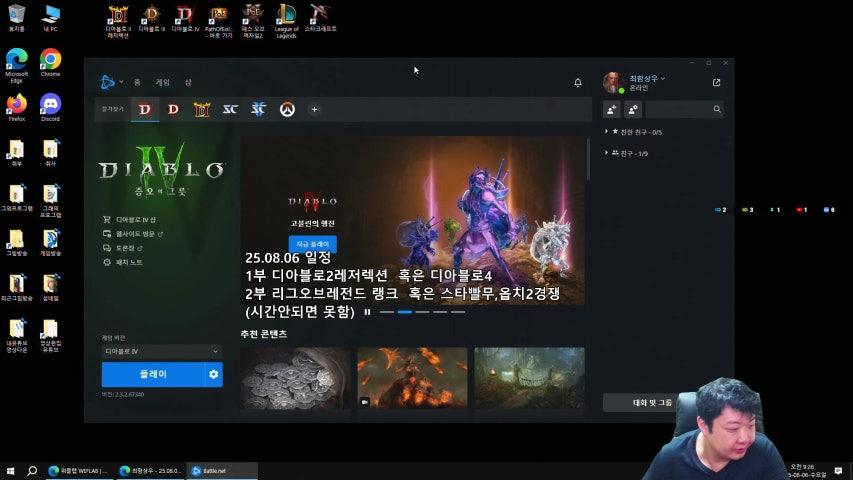Click the main content vertical scrollbar
The image size is (853, 480).
coord(588,159)
